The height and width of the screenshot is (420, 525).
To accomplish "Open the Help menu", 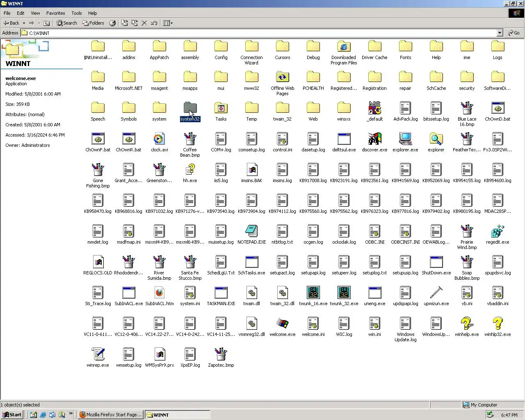I will (93, 13).
